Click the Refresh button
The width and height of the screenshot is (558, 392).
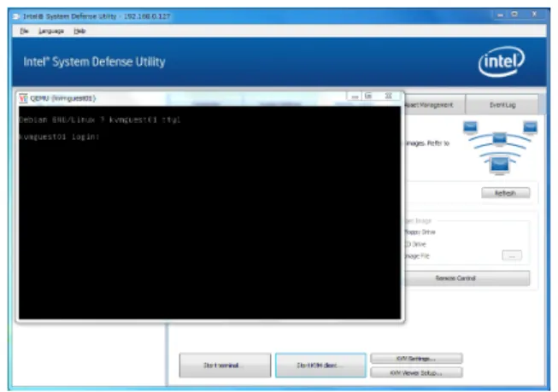[x=505, y=193]
